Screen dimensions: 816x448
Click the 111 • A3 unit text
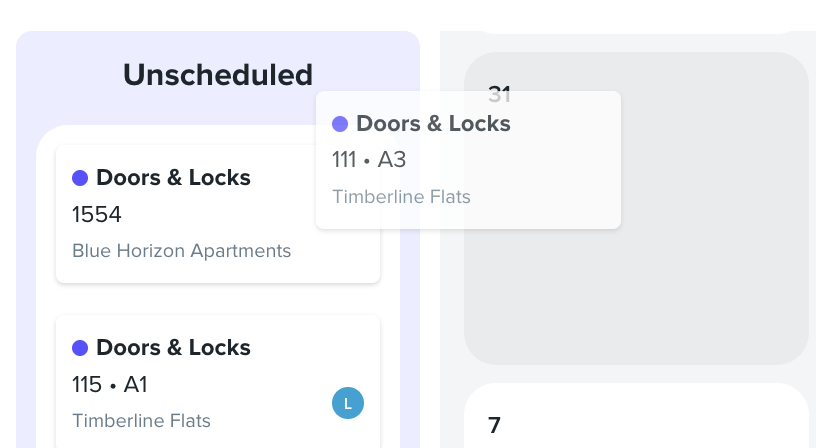(x=369, y=160)
